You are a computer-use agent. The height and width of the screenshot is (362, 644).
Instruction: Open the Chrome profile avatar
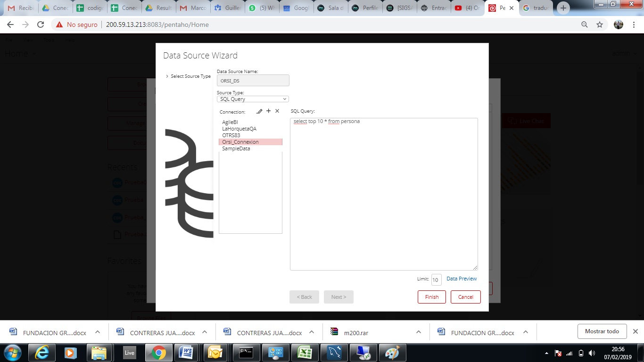619,25
